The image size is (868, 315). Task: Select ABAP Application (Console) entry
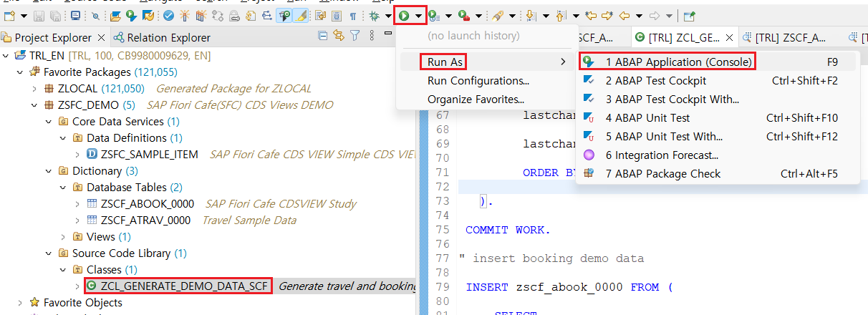[718, 62]
